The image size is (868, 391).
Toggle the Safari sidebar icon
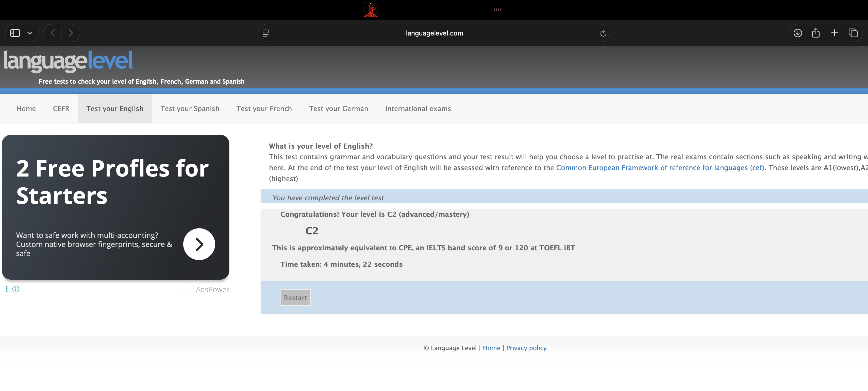click(15, 33)
